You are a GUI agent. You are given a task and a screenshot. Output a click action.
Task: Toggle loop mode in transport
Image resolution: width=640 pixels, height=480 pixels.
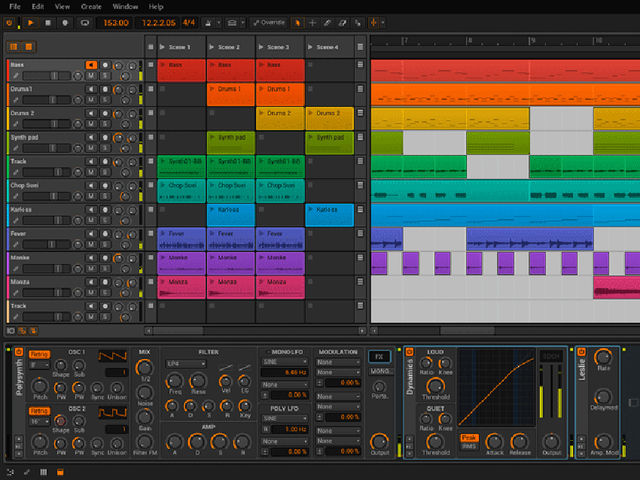[84, 23]
